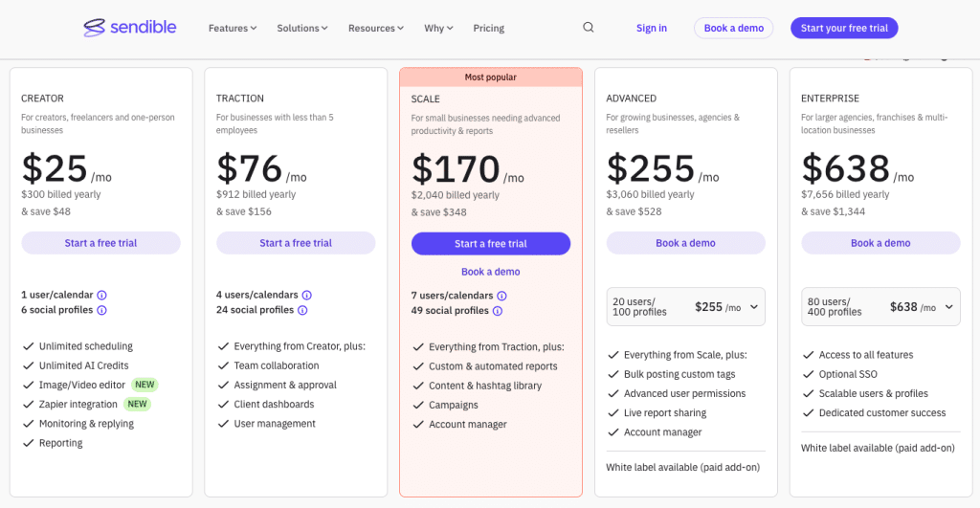980x508 pixels.
Task: Expand the Resources menu
Action: tap(376, 28)
